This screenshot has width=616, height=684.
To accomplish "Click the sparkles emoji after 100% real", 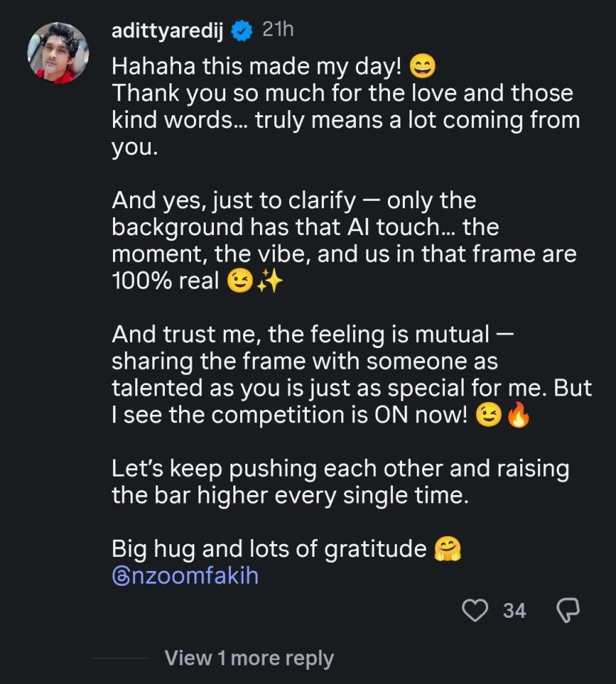I will click(269, 282).
